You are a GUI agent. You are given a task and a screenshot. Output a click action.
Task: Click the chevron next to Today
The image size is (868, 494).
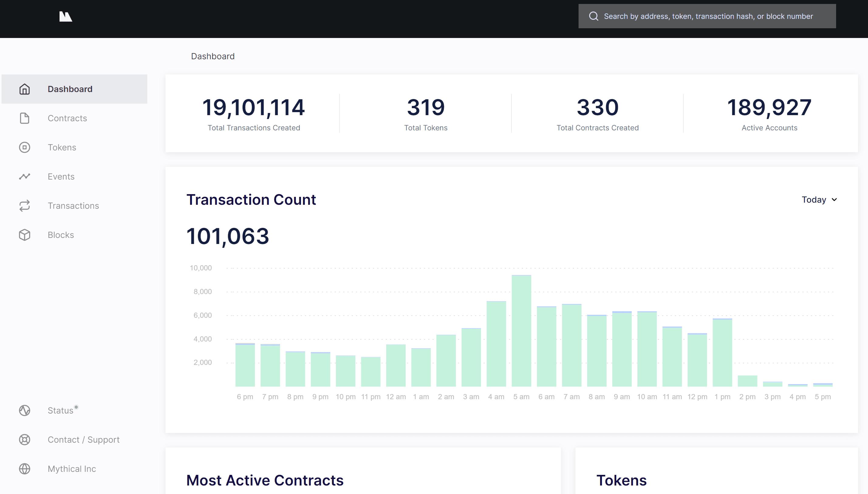(834, 200)
